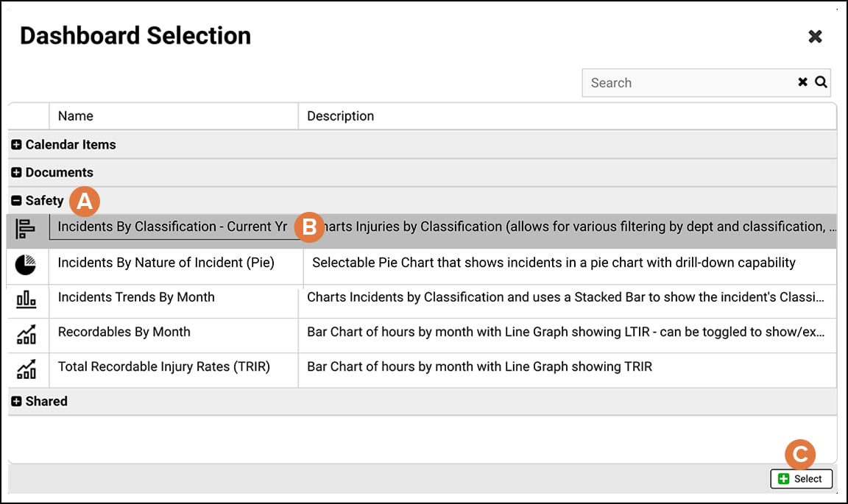Click the green plus icon on the Select button
This screenshot has height=504, width=848.
coord(785,478)
